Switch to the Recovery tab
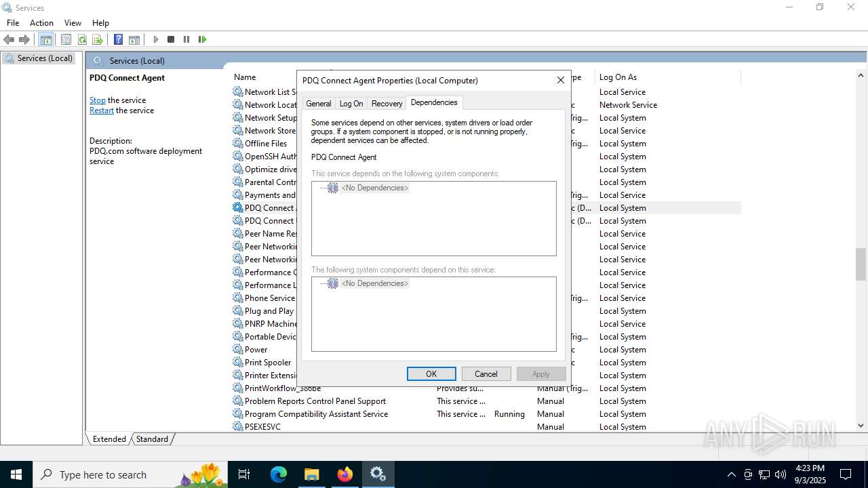The image size is (868, 488). [387, 104]
